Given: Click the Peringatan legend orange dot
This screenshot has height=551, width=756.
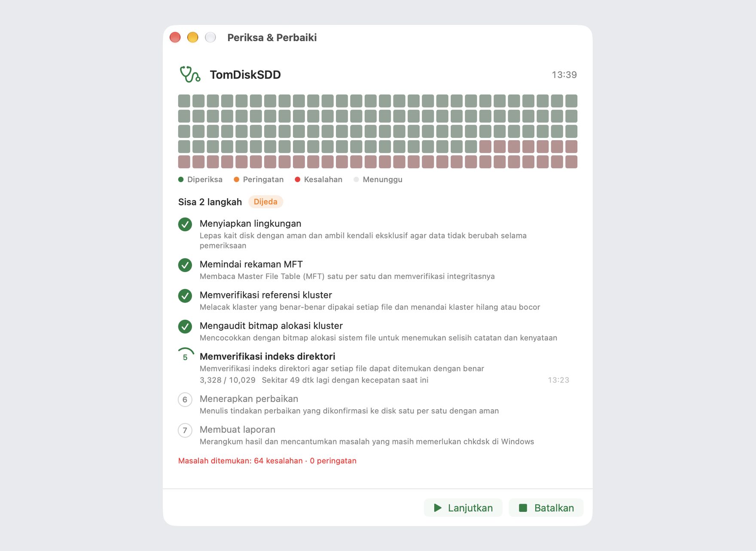Looking at the screenshot, I should click(236, 180).
